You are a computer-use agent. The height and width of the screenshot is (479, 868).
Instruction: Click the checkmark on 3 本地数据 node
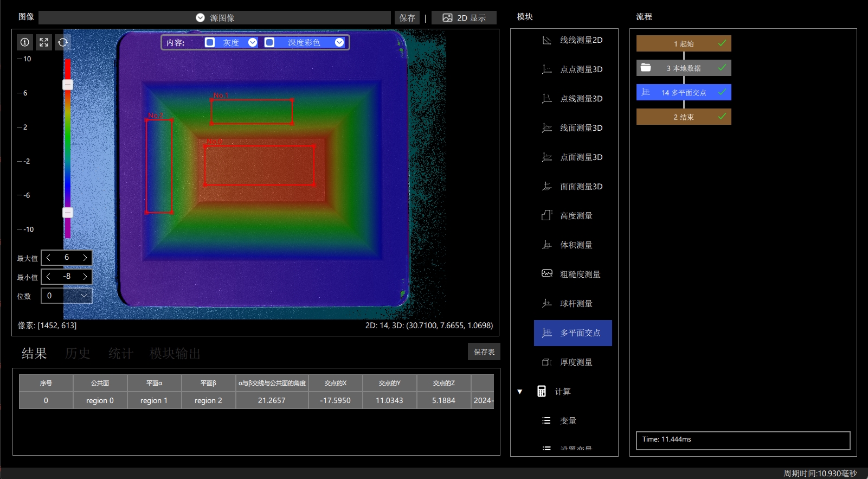pos(722,67)
